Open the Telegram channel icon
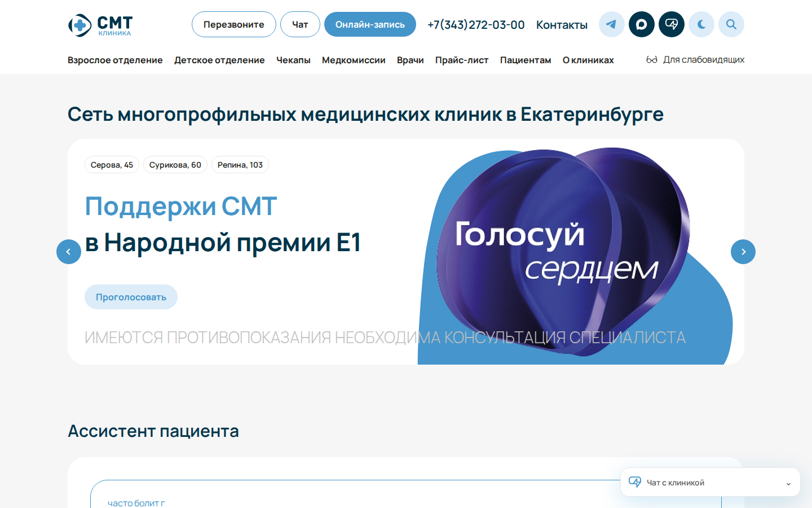The height and width of the screenshot is (508, 812). pyautogui.click(x=611, y=24)
